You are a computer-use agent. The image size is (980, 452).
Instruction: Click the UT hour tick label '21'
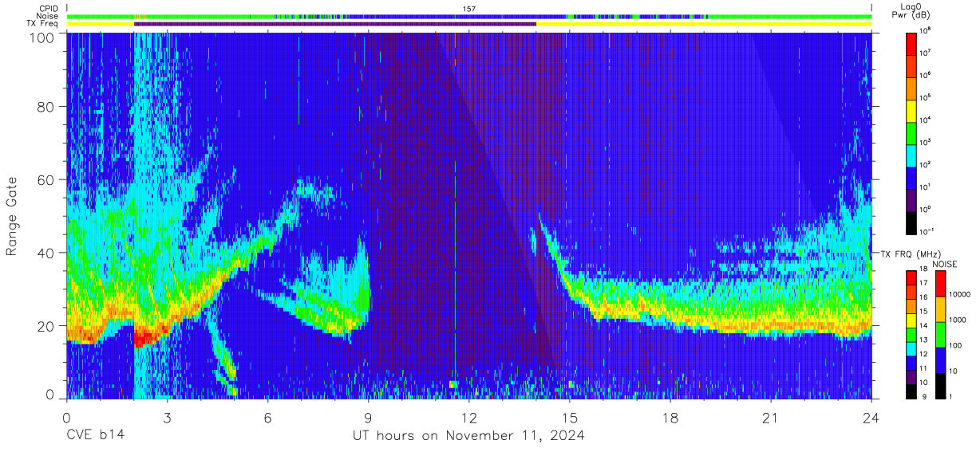[771, 417]
